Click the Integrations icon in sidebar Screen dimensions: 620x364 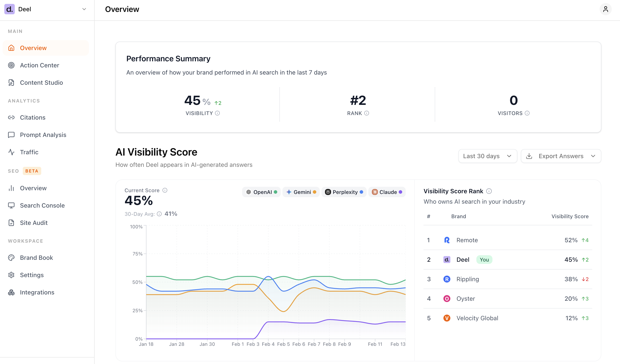(x=11, y=292)
